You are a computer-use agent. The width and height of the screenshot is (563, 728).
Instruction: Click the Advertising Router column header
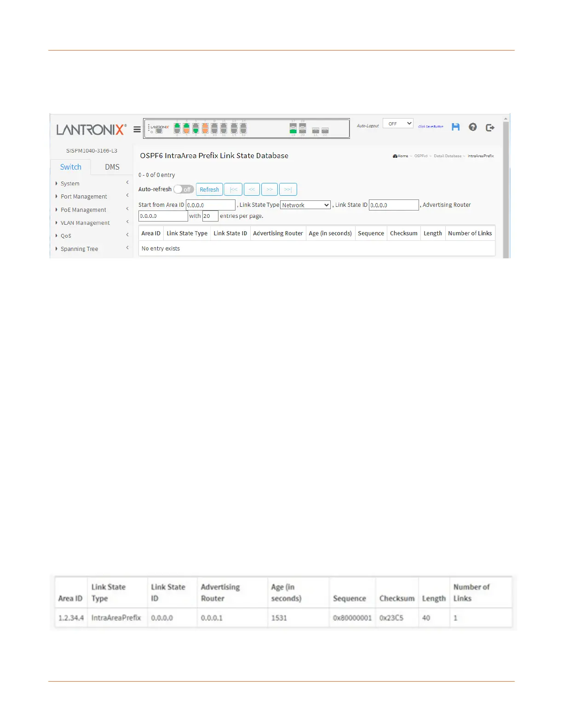point(278,233)
